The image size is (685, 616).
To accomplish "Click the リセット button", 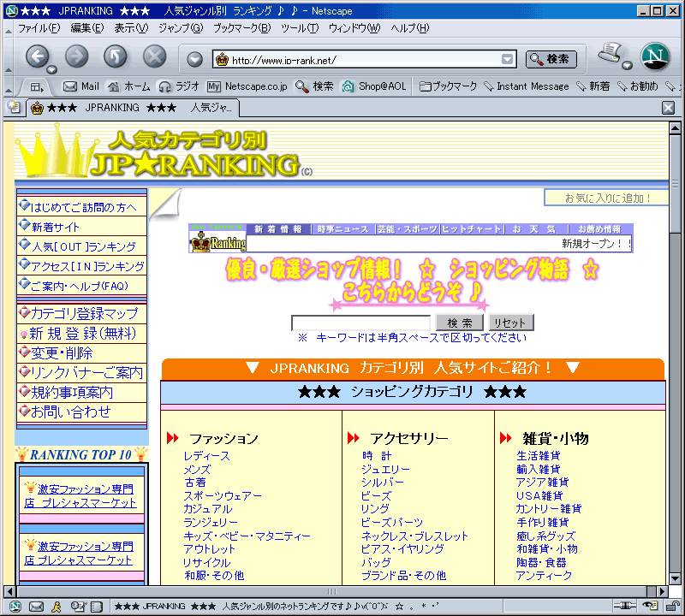I will point(510,323).
